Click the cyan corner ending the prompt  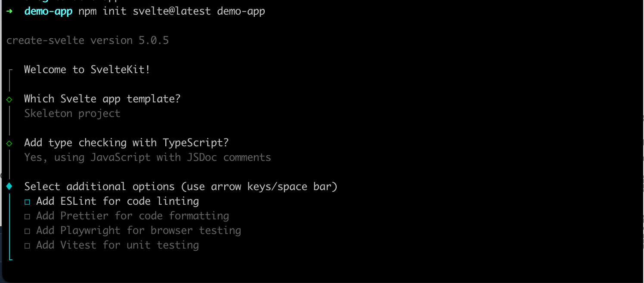coord(10,257)
